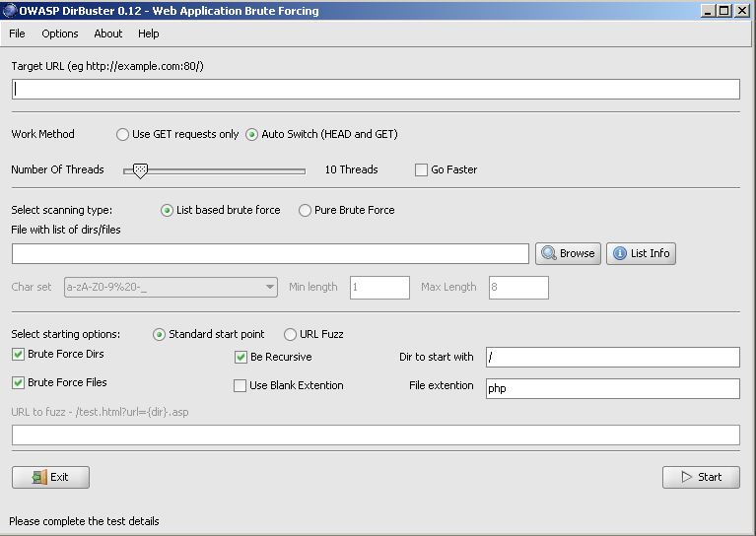Enable the Go Faster checkbox
The height and width of the screenshot is (536, 756).
click(x=421, y=169)
